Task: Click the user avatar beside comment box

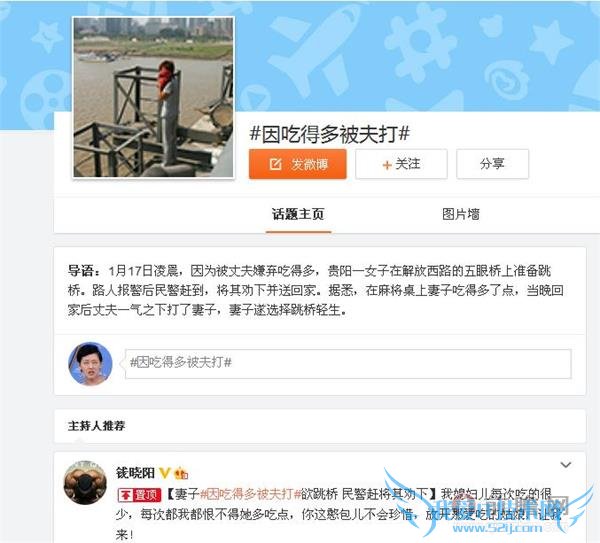Action: pos(90,364)
